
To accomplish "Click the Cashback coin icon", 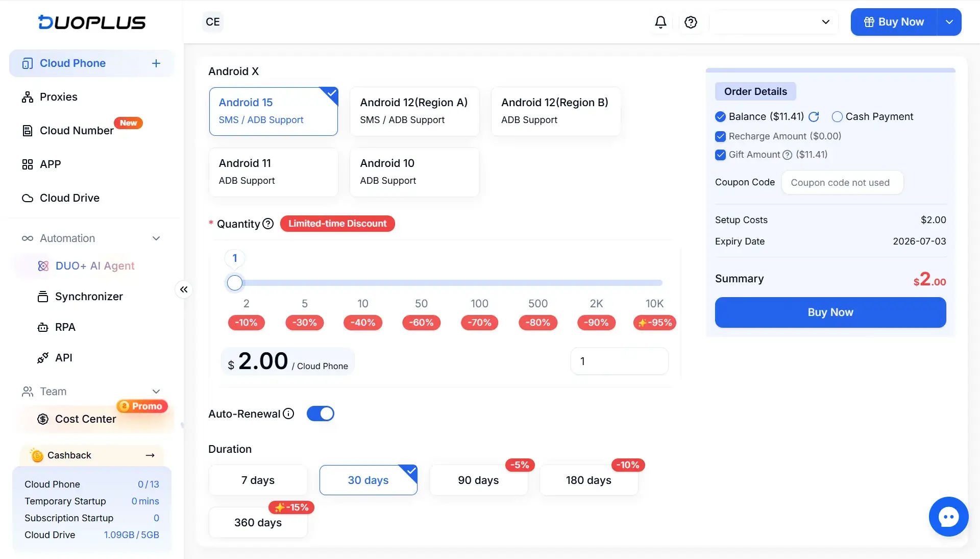I will (x=37, y=455).
